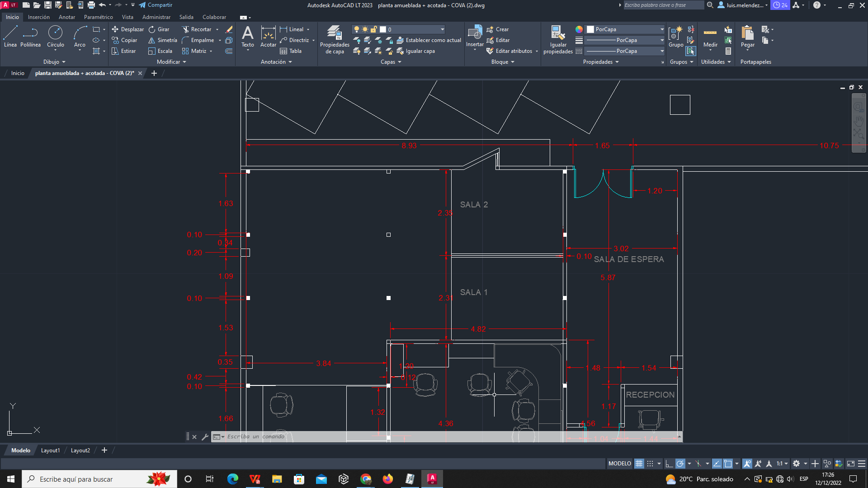Click the Recortar trim tool
This screenshot has height=488, width=868.
pos(197,29)
